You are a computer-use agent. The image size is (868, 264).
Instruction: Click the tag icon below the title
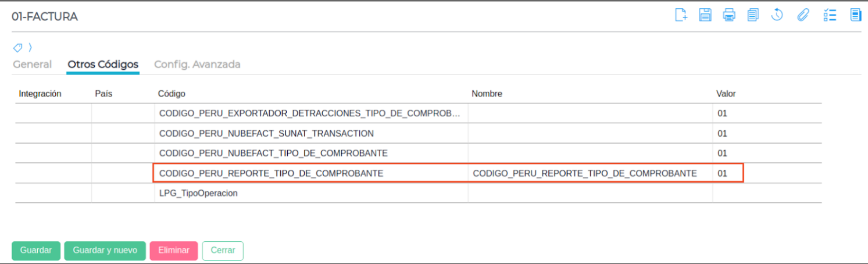tap(18, 48)
